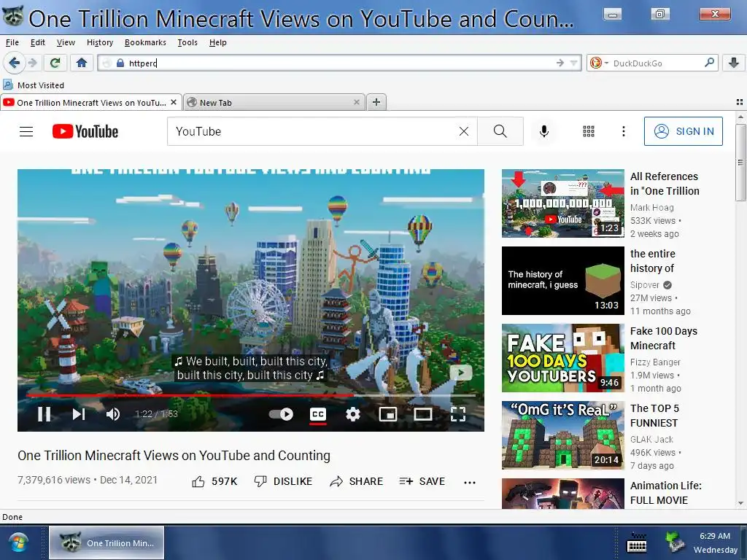Open a new tab with the plus button
Screen dimensions: 747x560
click(376, 102)
